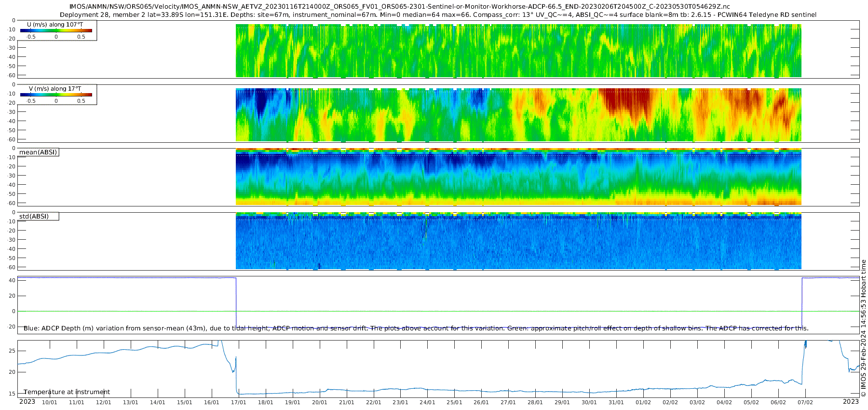Click the U (m/s) along 107°T legend label
The height and width of the screenshot is (410, 868).
click(x=55, y=25)
